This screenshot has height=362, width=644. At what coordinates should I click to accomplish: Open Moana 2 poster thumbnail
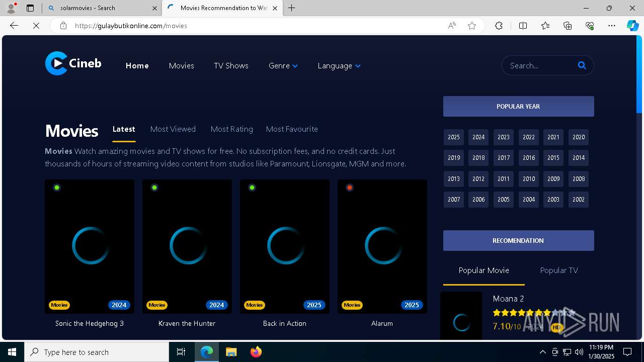(x=461, y=316)
